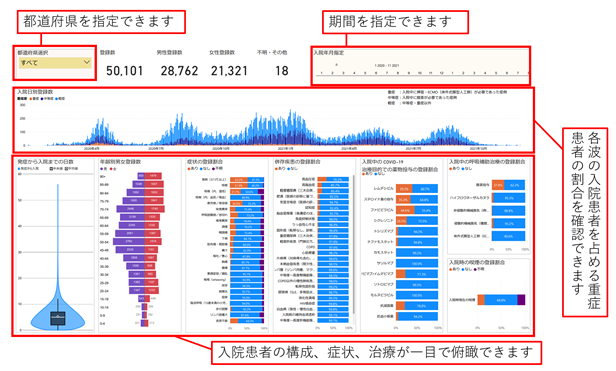Screen dimensions: 616x371
Task: Click the 入院時の喫煙の登録割合 chart title
Action: 477,262
